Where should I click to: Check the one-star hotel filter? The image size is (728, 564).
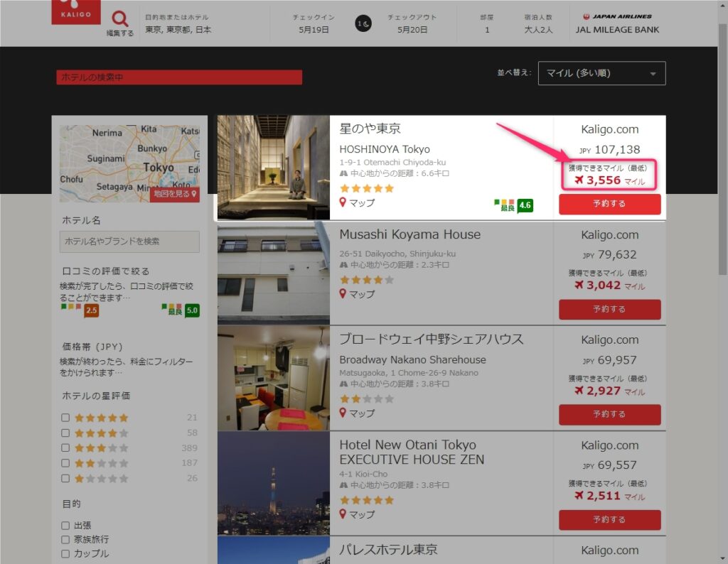point(65,478)
